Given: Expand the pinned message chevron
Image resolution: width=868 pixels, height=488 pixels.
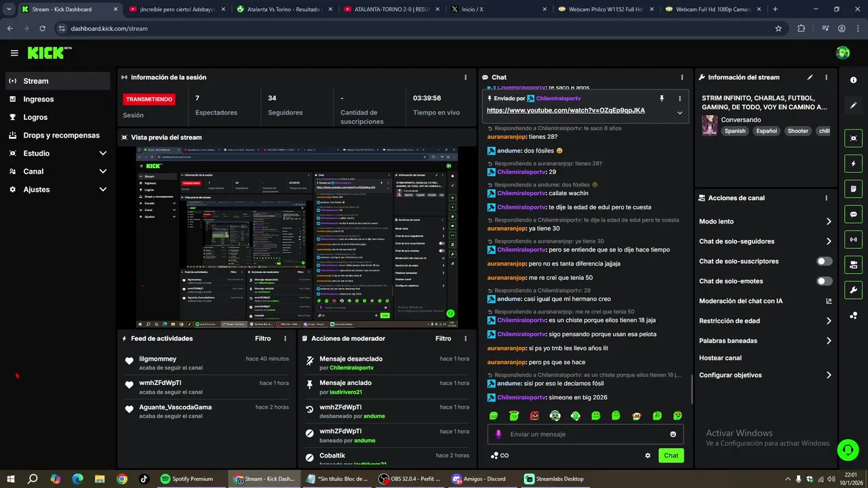Looking at the screenshot, I should (x=679, y=113).
